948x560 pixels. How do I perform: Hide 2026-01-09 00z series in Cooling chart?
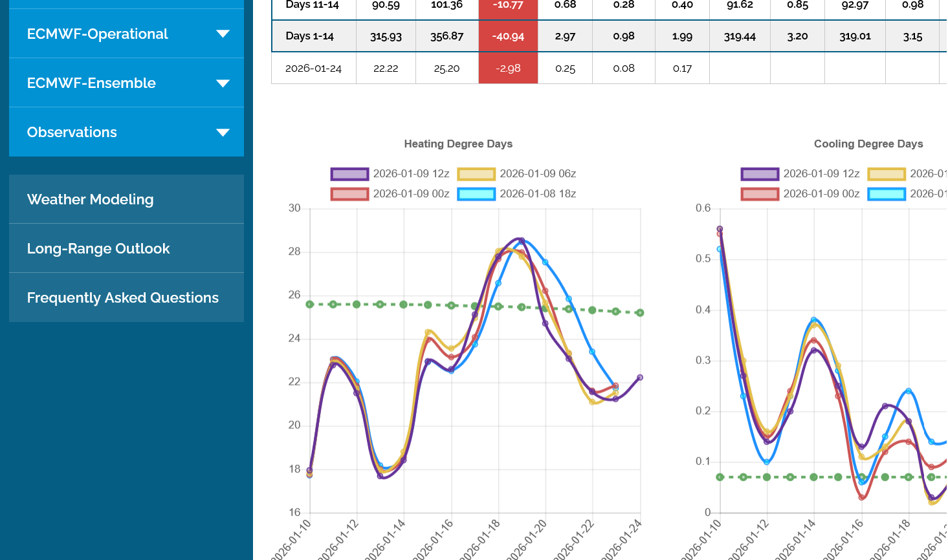coord(760,194)
